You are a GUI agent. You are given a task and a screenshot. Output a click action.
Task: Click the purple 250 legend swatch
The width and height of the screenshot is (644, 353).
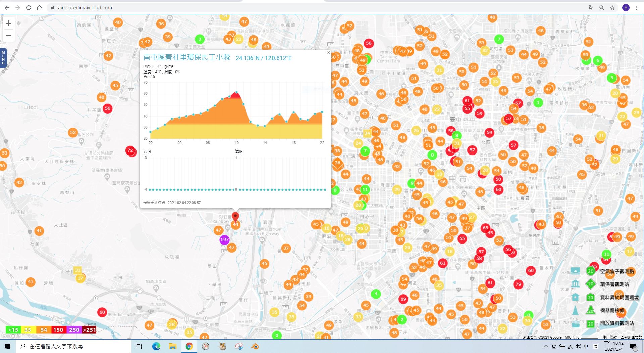[74, 330]
